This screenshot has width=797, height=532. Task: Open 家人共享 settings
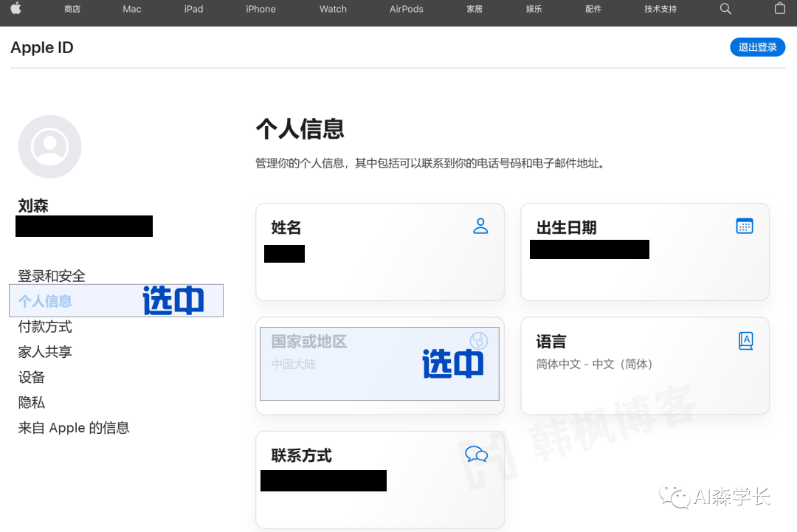coord(45,351)
